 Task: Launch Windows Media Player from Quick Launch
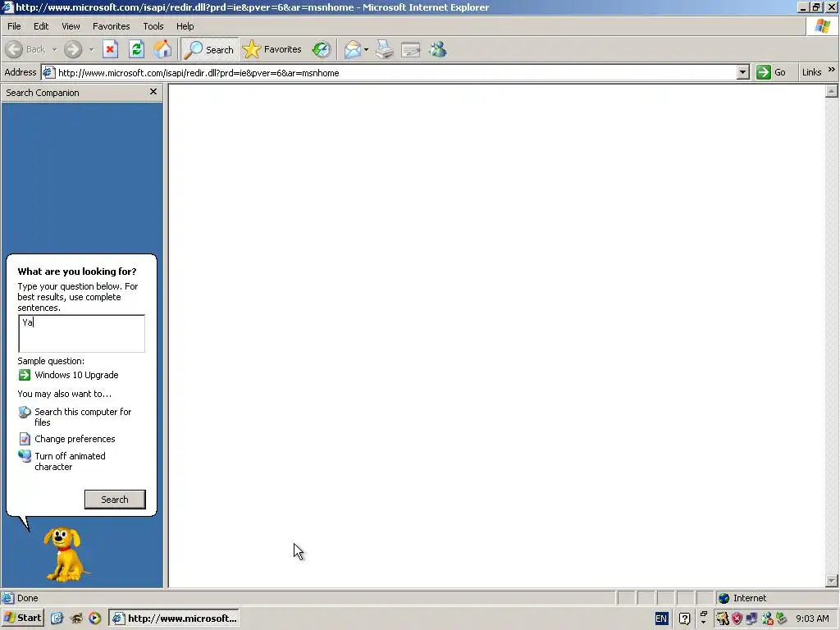(x=95, y=619)
